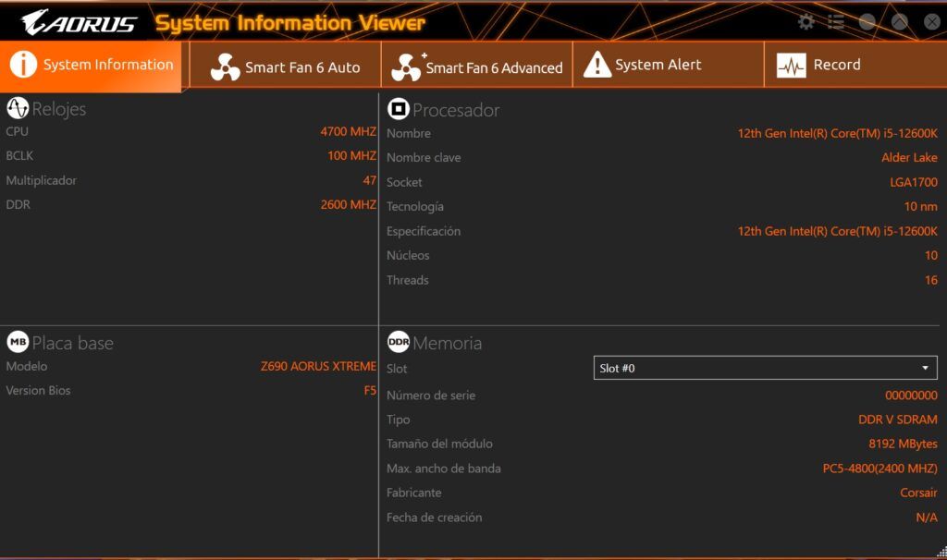Click the System Information Viewer title

click(x=289, y=23)
